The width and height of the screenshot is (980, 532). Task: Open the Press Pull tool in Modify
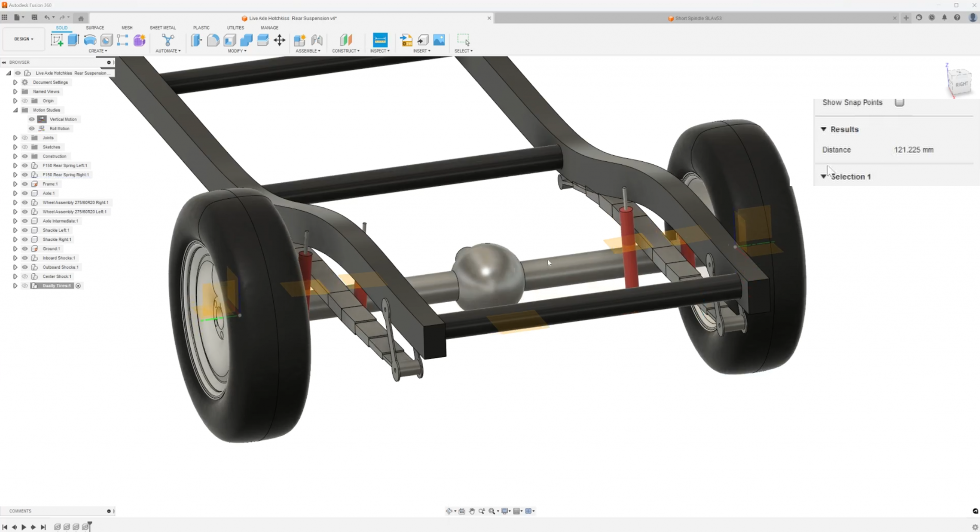[x=196, y=40]
